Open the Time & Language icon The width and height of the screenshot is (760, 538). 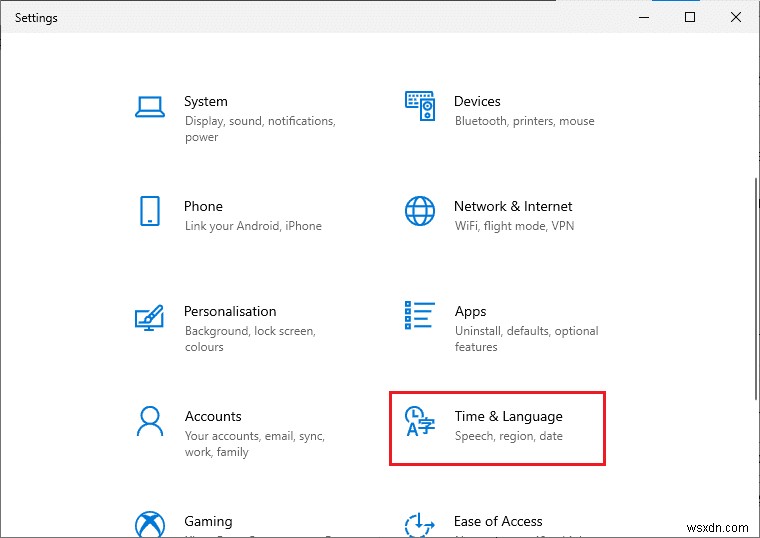[420, 421]
